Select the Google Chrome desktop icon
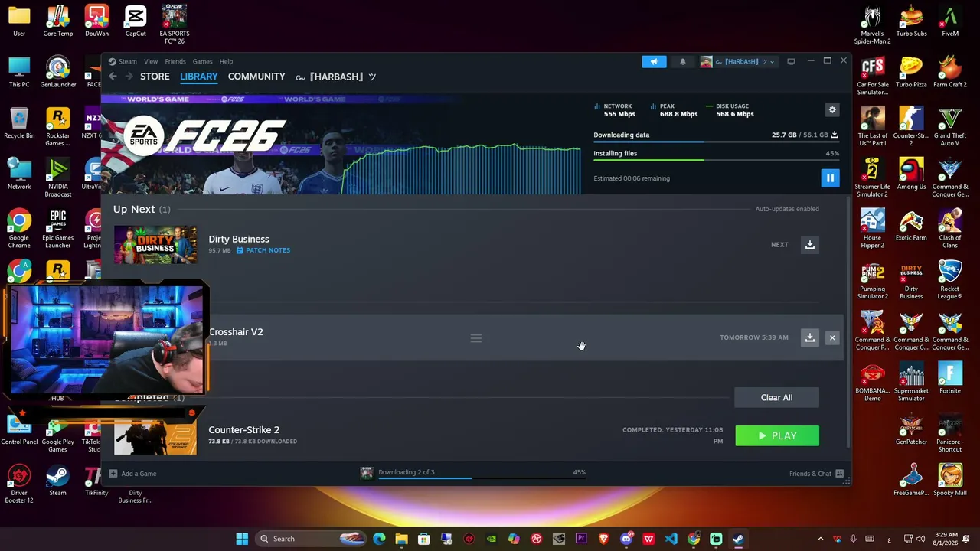This screenshot has height=551, width=980. [x=19, y=230]
